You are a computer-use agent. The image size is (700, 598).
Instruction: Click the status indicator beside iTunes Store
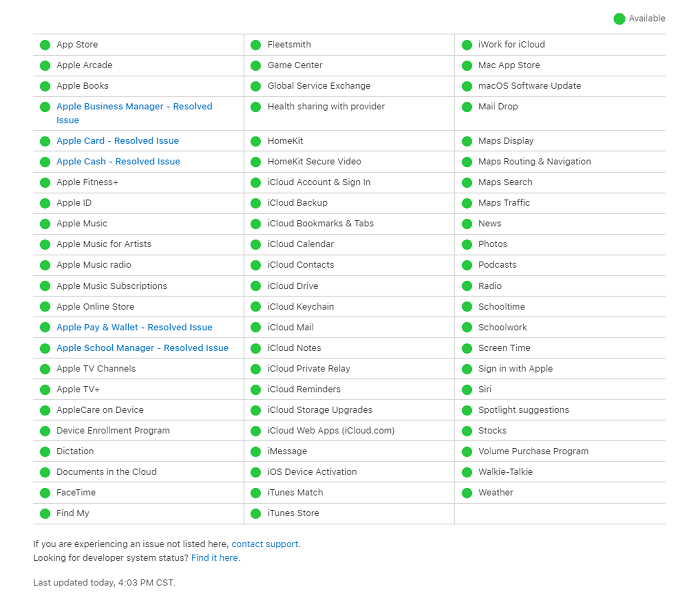point(256,514)
